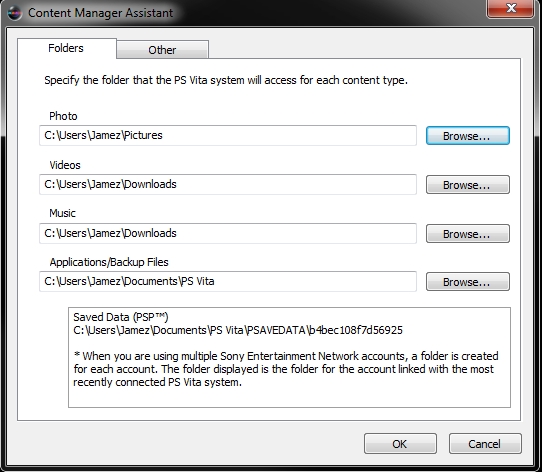
Task: Browse for the Videos folder
Action: (468, 185)
